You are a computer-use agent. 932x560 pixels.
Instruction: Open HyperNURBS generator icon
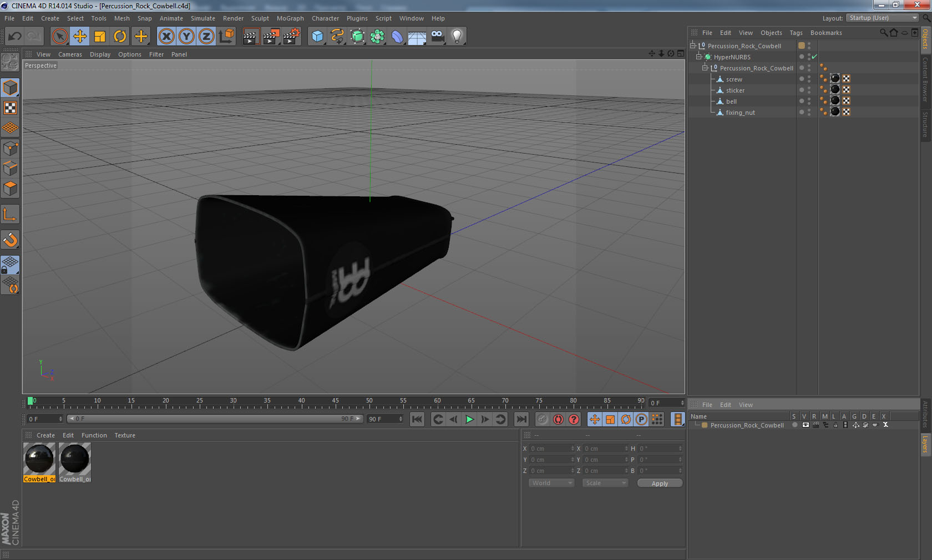point(357,37)
